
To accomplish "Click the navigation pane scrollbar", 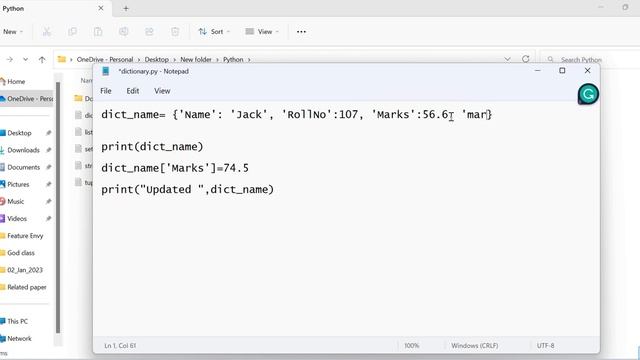I will 58,207.
